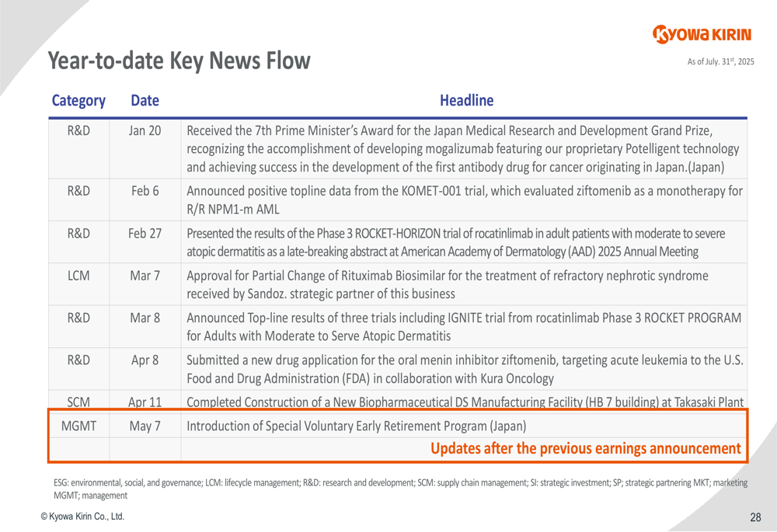Click the MGMT category cell

[x=78, y=426]
